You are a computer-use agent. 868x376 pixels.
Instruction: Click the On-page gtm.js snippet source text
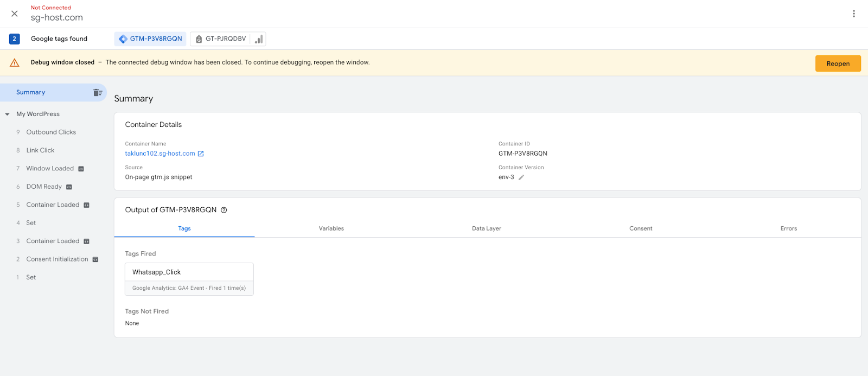158,177
